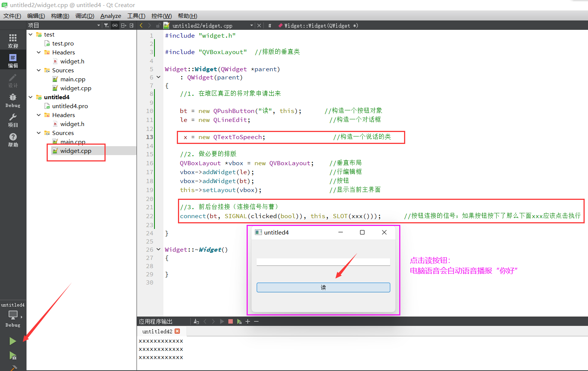This screenshot has width=588, height=371.
Task: Open the 帮助 help mode in the sidebar
Action: pyautogui.click(x=13, y=139)
